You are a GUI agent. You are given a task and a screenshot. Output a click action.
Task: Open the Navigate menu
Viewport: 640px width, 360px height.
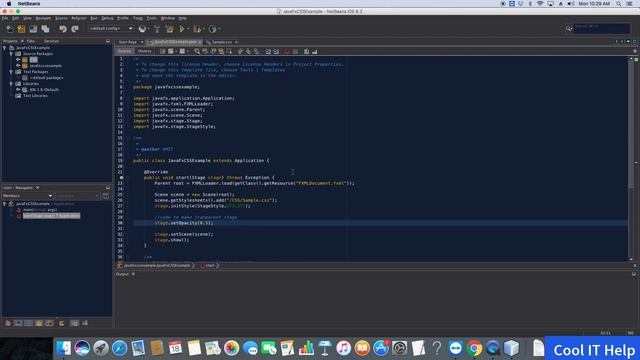[x=43, y=18]
